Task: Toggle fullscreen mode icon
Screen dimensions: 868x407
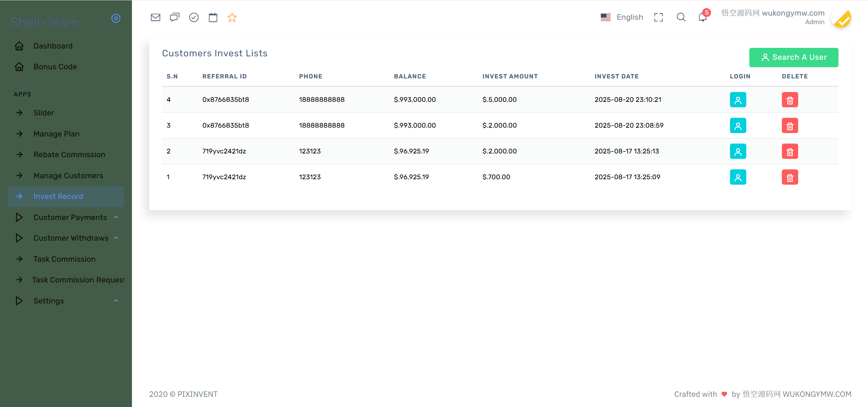Action: (x=658, y=17)
